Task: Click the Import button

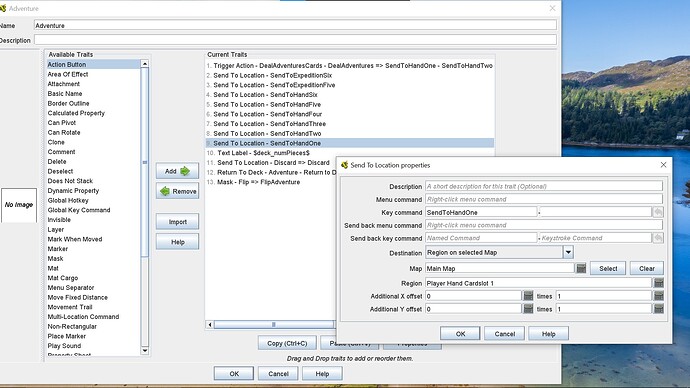Action: [177, 222]
